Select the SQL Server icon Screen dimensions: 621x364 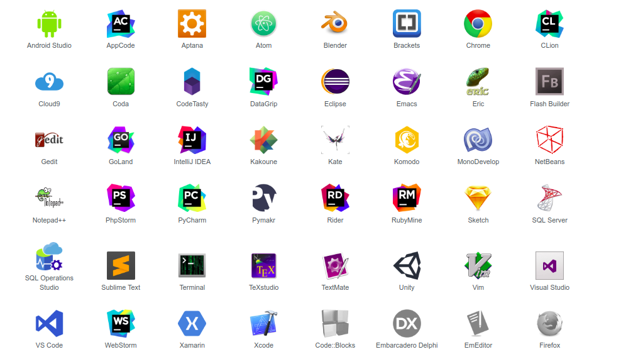(x=550, y=197)
